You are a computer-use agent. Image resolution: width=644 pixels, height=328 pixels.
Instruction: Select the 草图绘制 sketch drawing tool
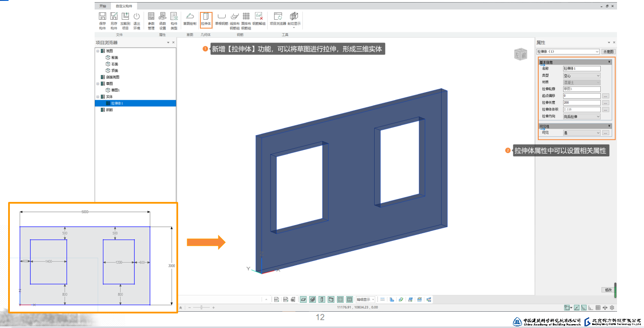190,19
